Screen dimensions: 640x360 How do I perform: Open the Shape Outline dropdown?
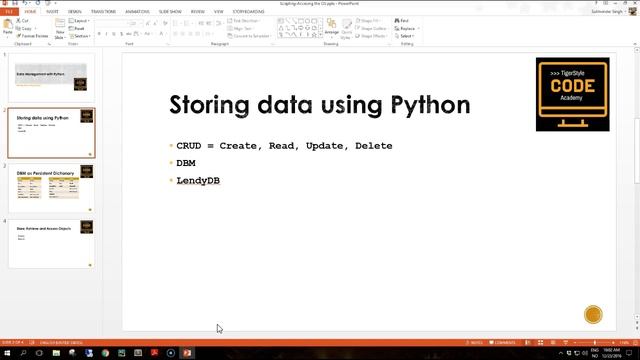(371, 28)
